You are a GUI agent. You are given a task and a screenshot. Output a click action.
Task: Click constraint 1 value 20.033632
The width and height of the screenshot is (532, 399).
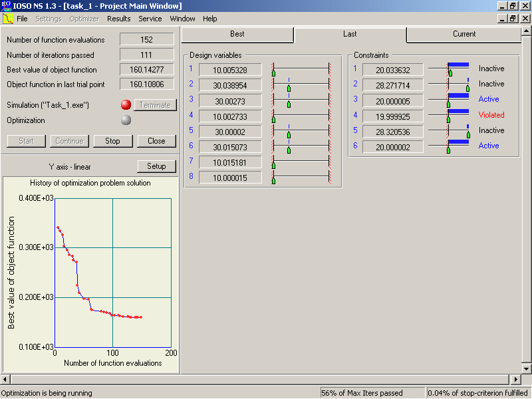[x=393, y=70]
